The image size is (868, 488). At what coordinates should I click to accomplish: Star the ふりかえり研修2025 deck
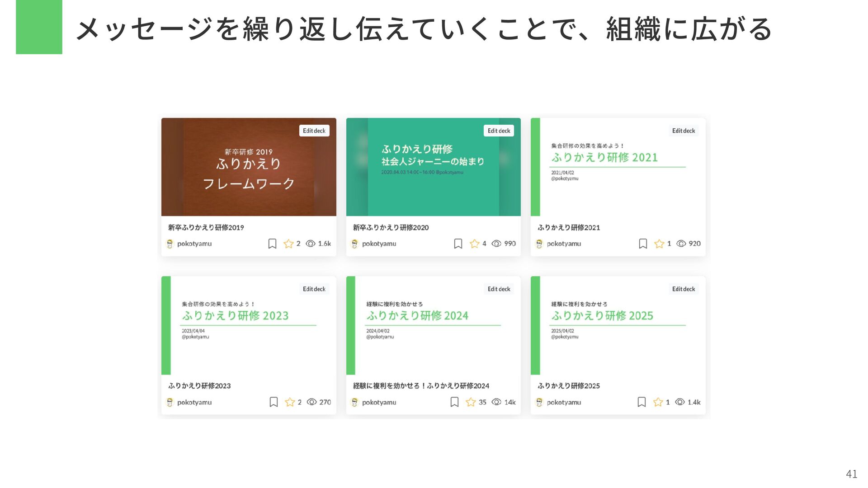click(658, 402)
